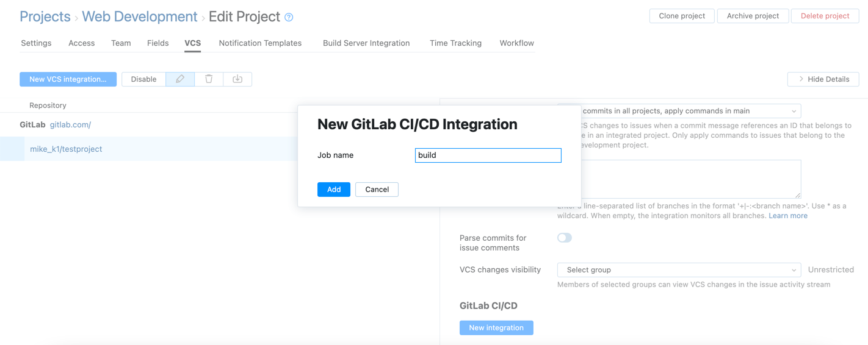Toggle Parse commits for issue comments switch
Viewport: 868px width, 345px height.
tap(564, 238)
